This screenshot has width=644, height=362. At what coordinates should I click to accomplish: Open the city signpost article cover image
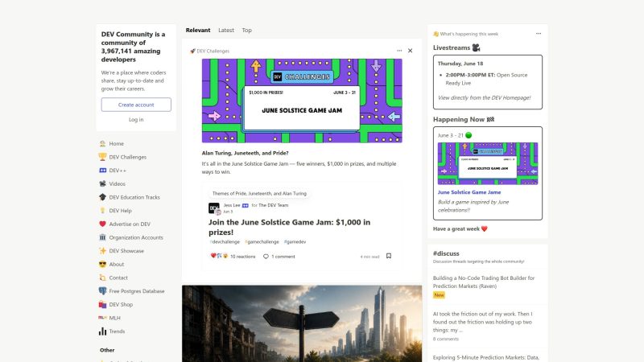302,323
